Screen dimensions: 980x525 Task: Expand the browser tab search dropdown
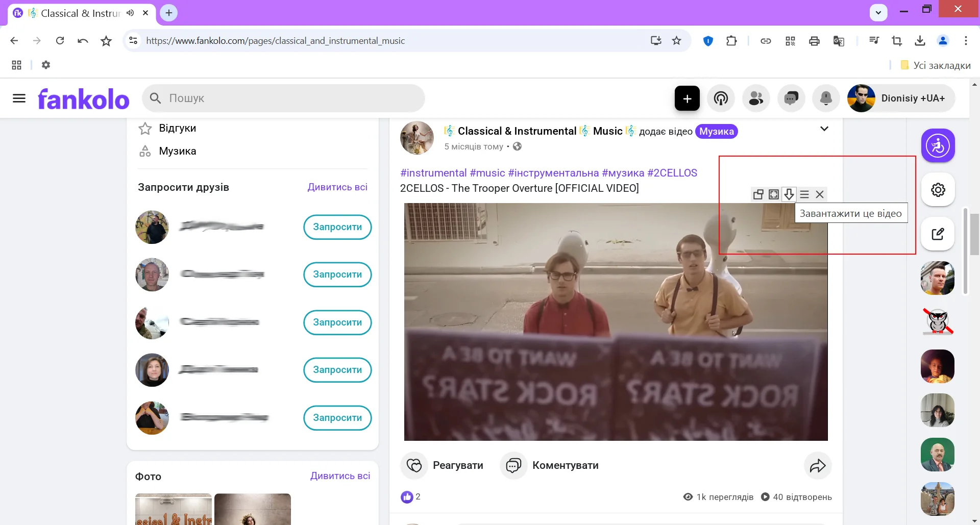[x=878, y=12]
